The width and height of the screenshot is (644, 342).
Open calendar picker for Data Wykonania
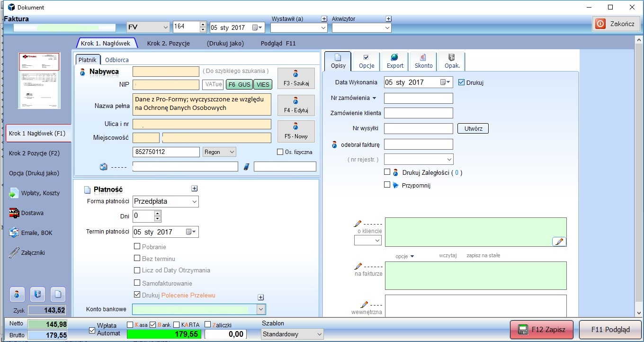pos(446,82)
